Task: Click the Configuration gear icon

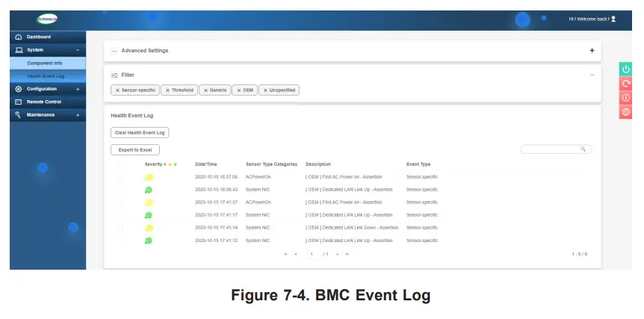Action: point(19,89)
